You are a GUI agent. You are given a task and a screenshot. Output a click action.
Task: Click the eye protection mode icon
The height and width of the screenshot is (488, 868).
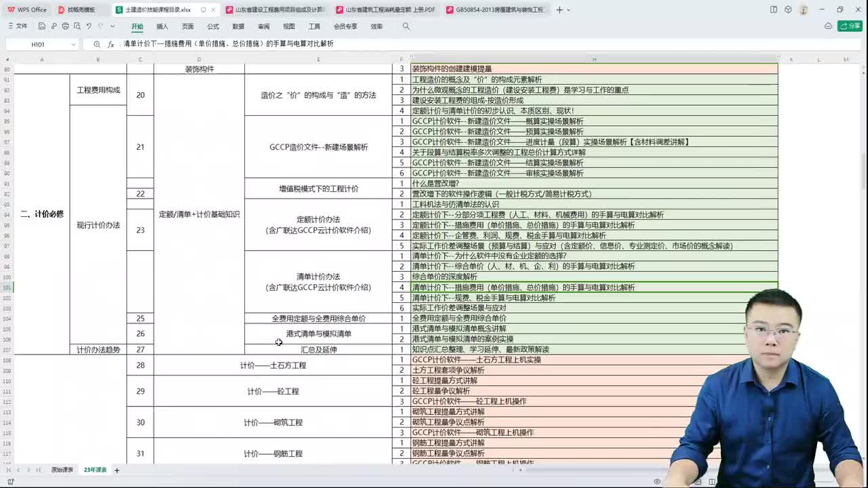657,482
